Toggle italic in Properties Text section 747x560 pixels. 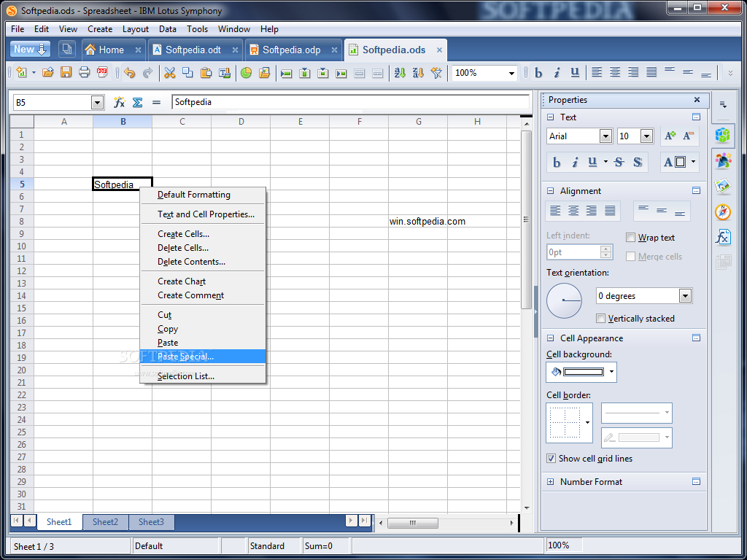(x=575, y=163)
